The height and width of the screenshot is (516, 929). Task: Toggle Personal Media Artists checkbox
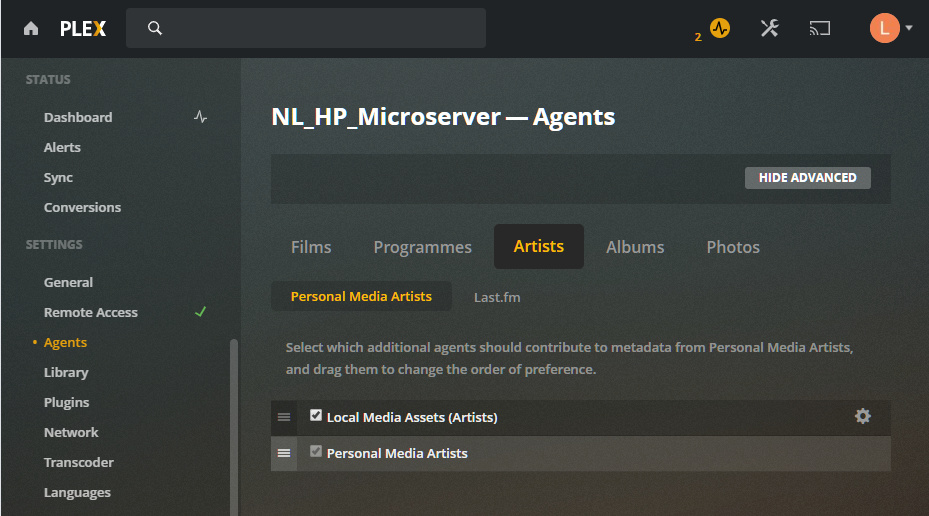(316, 452)
